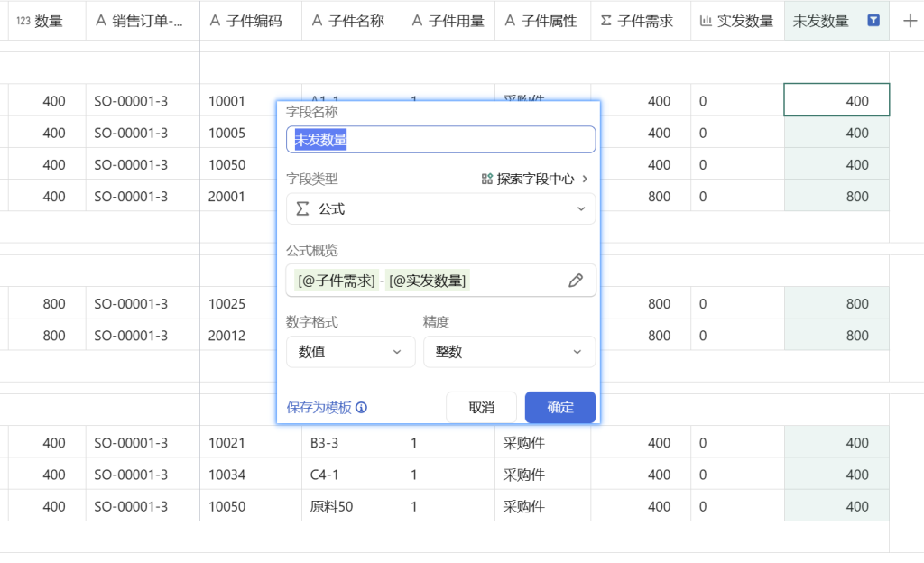Click the info icon beside 保存为模板
The width and height of the screenshot is (924, 563).
click(x=361, y=407)
